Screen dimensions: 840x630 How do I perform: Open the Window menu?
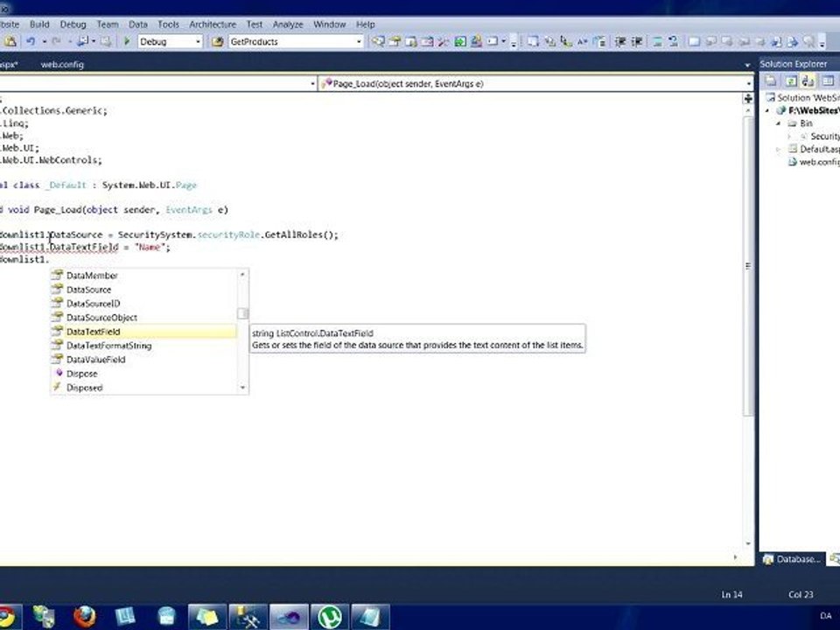pyautogui.click(x=330, y=24)
